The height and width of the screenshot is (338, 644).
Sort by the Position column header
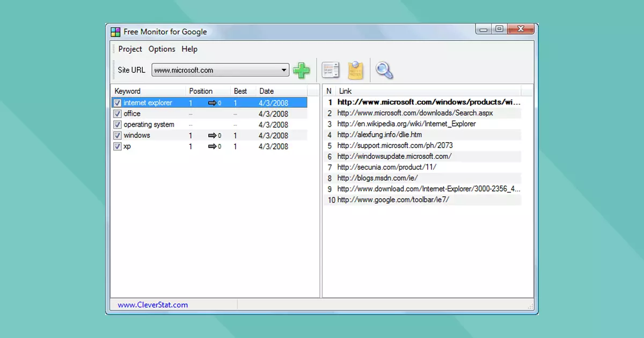pyautogui.click(x=208, y=91)
